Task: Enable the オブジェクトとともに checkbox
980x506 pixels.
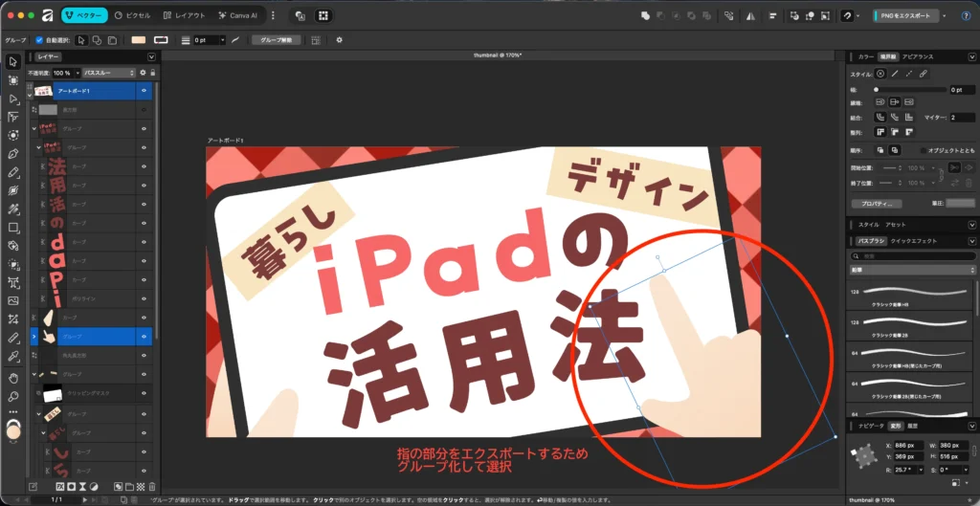Action: coord(923,150)
